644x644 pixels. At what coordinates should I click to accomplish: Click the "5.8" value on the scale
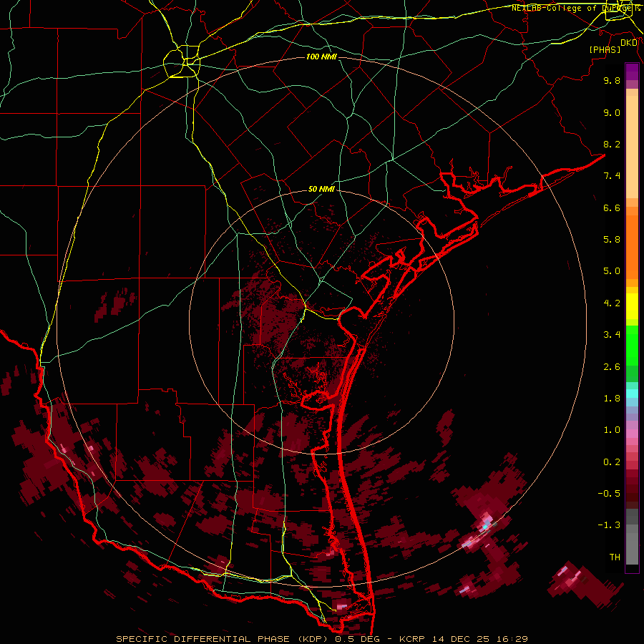click(612, 240)
